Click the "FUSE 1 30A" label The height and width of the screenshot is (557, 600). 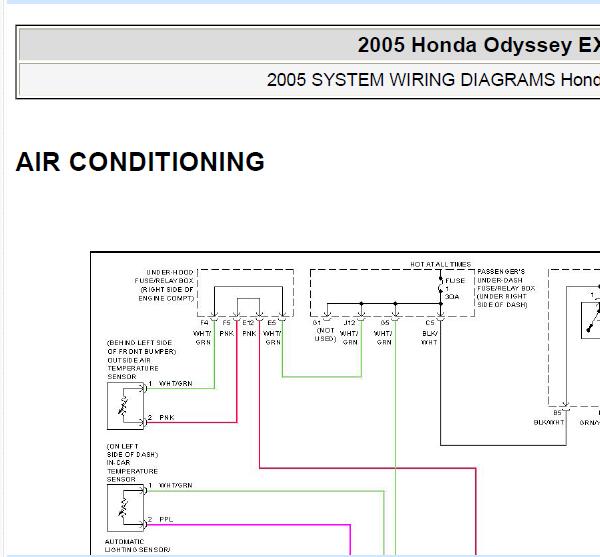(x=455, y=288)
